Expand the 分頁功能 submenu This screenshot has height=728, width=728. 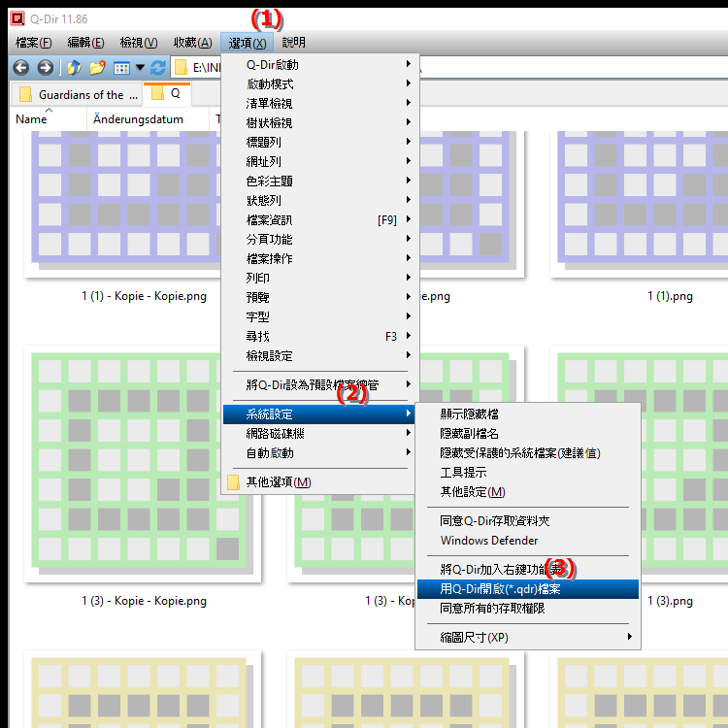320,240
